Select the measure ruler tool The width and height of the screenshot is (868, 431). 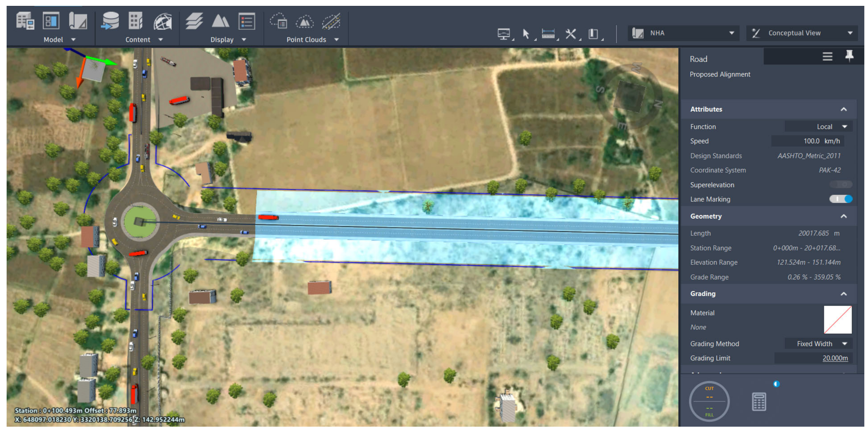[x=548, y=34]
